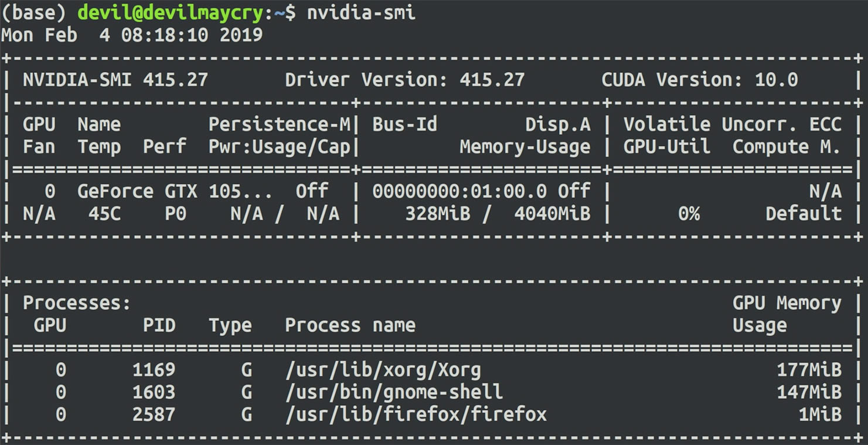This screenshot has width=868, height=445.
Task: Click the NVIDIA-SMI 415.27 header
Action: tap(115, 80)
